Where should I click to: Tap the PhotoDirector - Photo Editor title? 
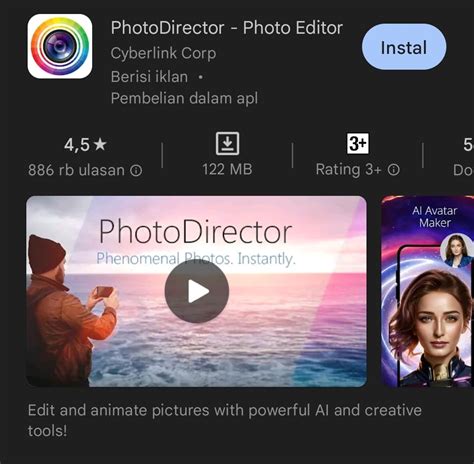coord(227,28)
